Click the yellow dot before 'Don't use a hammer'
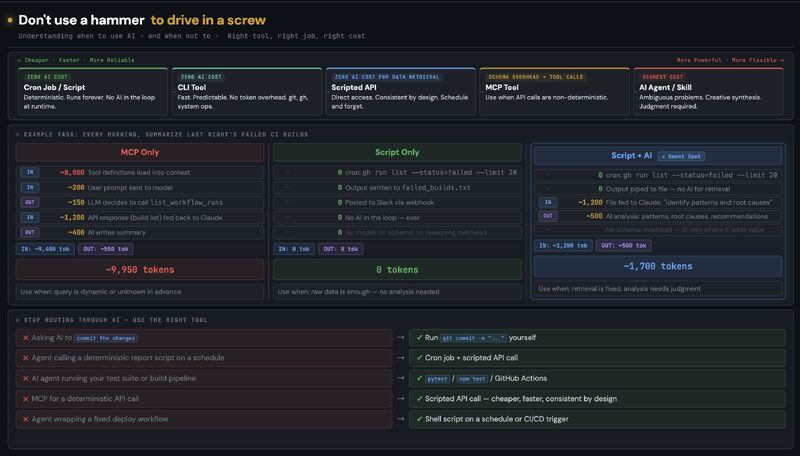 tap(10, 20)
